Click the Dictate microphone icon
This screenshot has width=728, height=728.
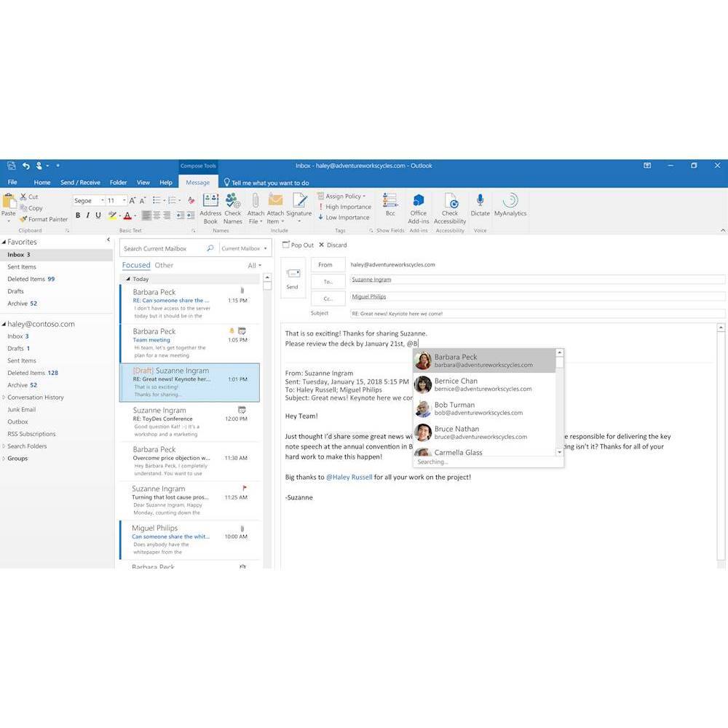click(480, 204)
